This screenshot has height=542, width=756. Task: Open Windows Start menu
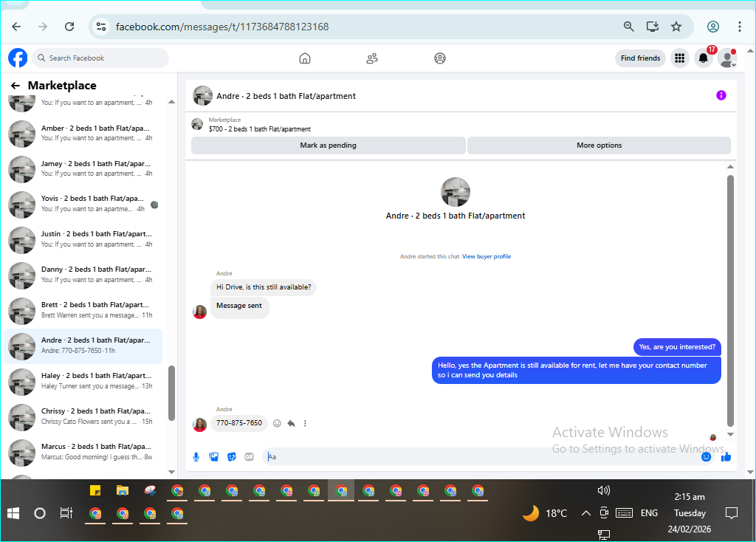(x=13, y=513)
